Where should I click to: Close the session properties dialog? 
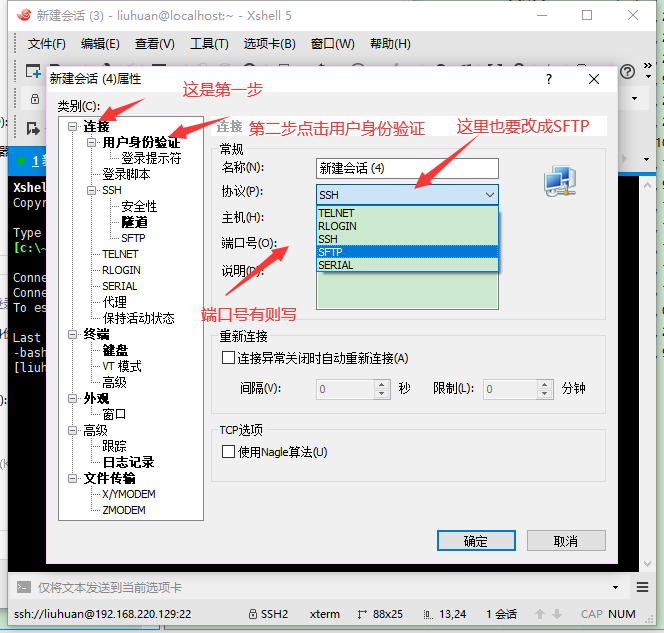(x=594, y=79)
